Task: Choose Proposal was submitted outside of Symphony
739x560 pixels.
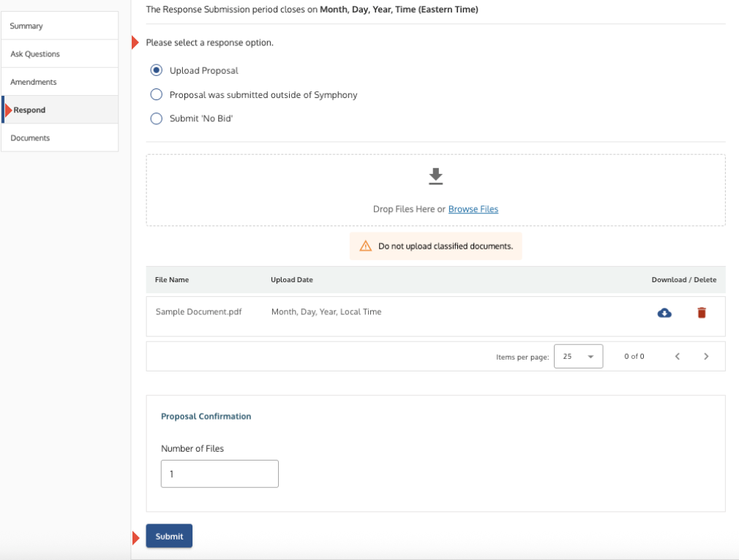Action: [156, 94]
